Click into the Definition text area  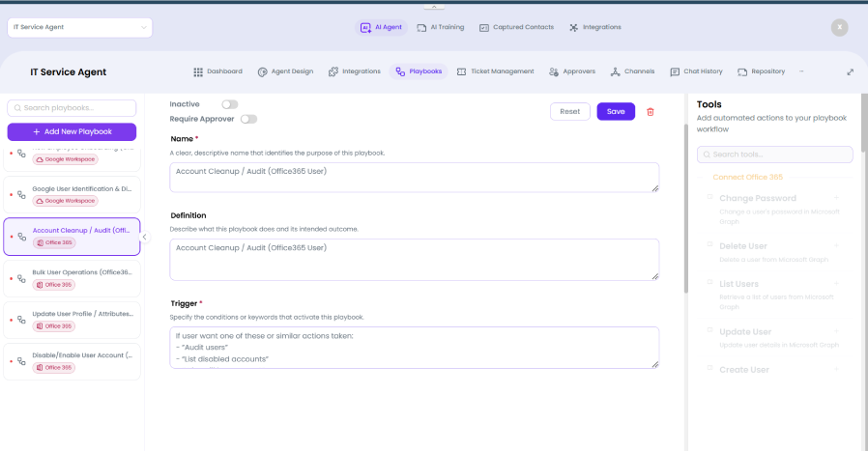tap(414, 260)
